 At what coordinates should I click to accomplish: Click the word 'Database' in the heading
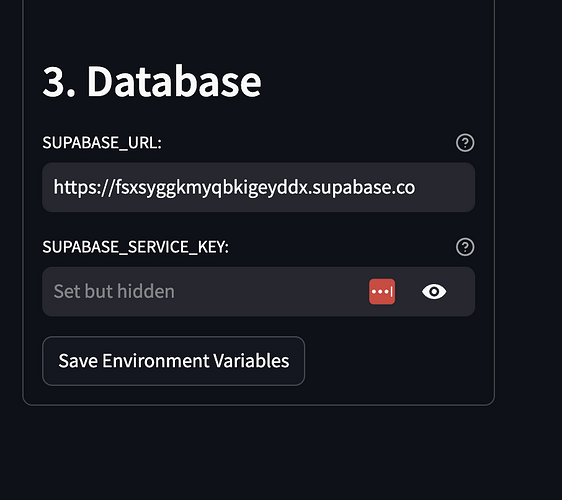click(x=174, y=82)
